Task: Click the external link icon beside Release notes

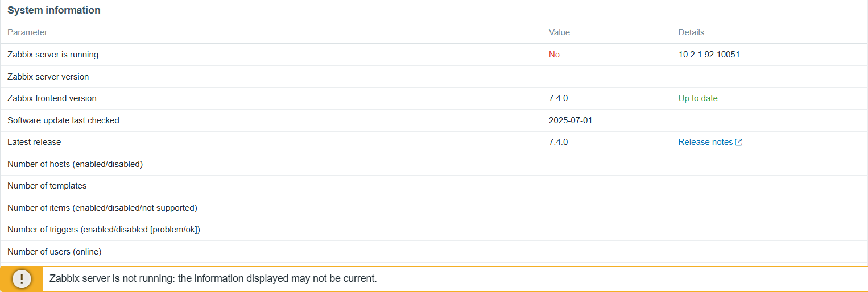Action: click(x=739, y=142)
